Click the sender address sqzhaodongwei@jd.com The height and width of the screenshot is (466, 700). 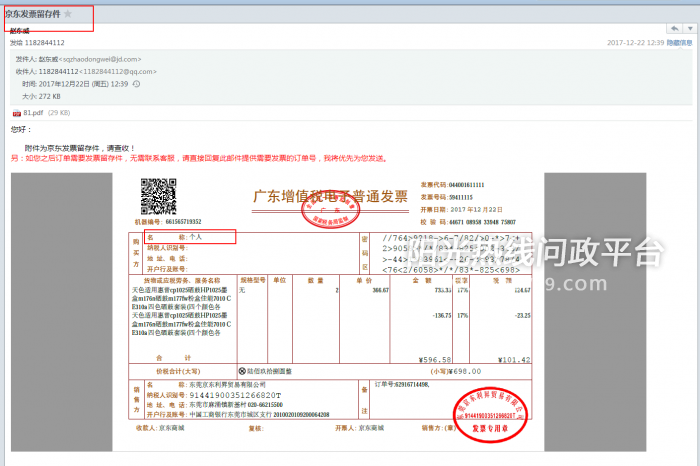click(x=100, y=59)
